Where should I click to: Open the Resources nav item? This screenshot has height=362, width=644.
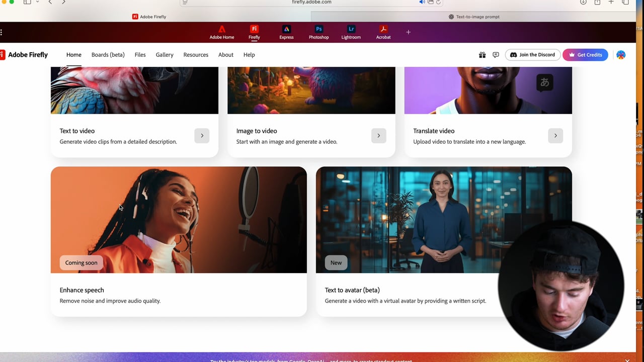[x=196, y=55]
